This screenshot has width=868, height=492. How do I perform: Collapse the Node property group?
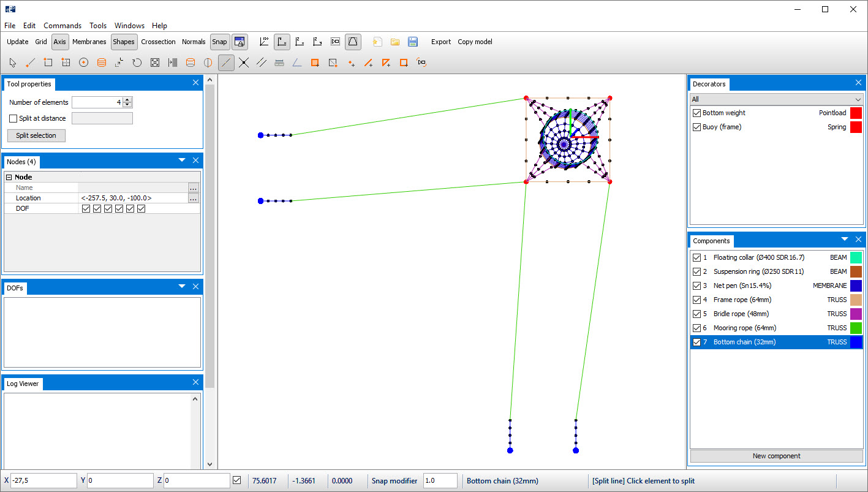9,177
